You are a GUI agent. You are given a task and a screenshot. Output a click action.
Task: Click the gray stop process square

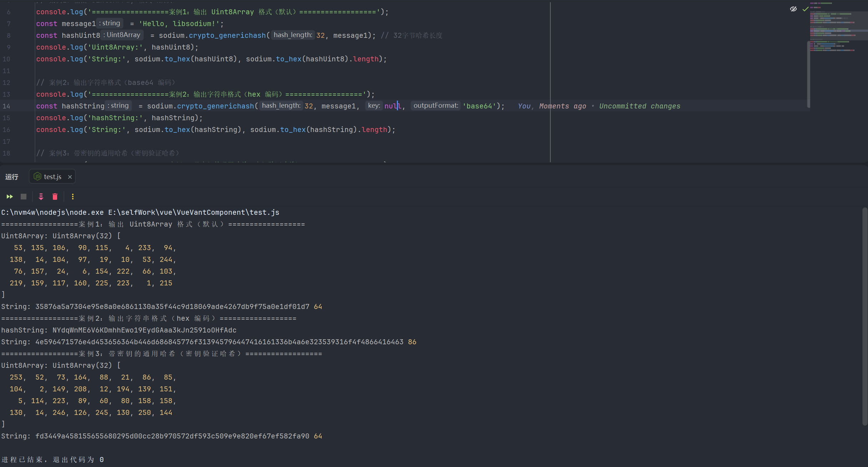(24, 197)
